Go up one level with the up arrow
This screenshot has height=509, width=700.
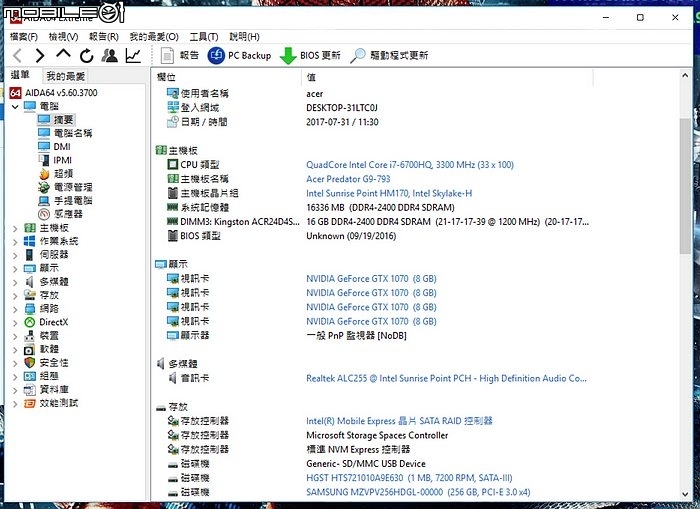(x=63, y=54)
